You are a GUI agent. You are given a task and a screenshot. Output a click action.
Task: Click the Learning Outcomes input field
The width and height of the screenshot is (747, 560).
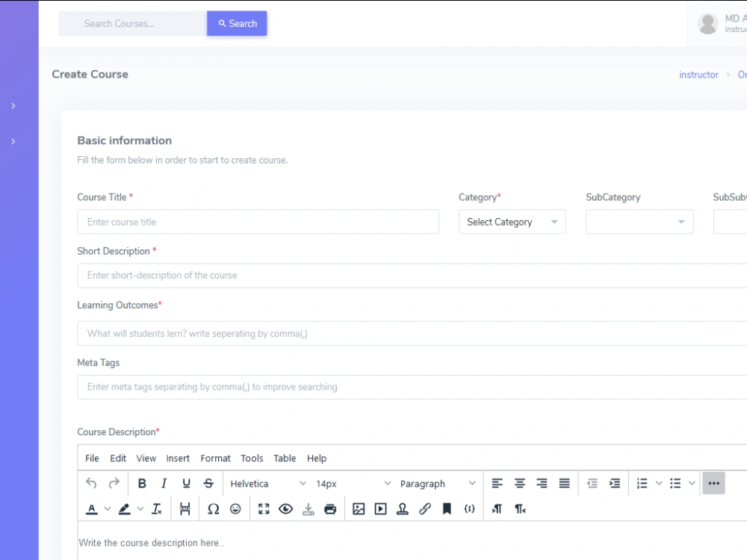pos(412,333)
